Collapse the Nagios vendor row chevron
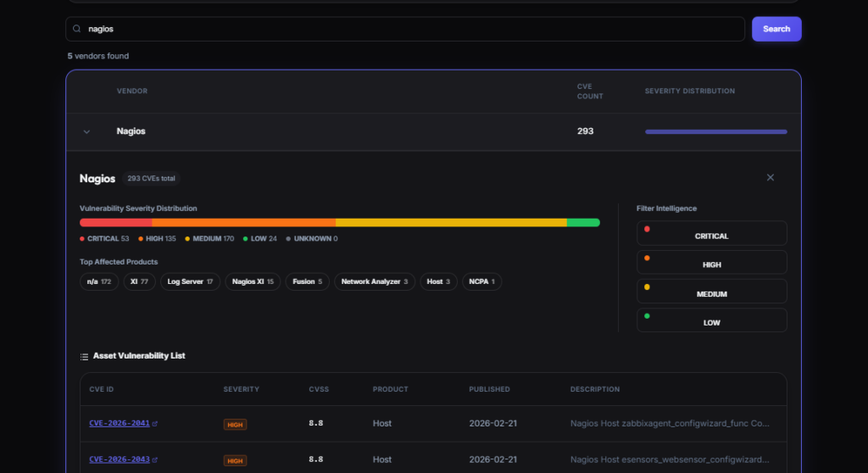Image resolution: width=868 pixels, height=473 pixels. point(86,132)
